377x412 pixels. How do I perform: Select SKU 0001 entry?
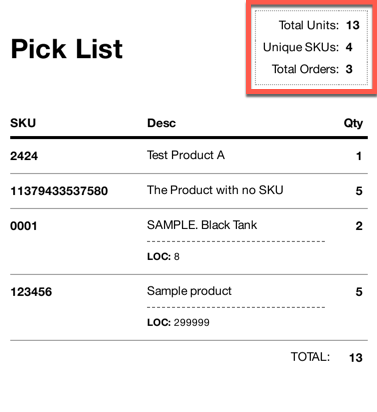(24, 226)
